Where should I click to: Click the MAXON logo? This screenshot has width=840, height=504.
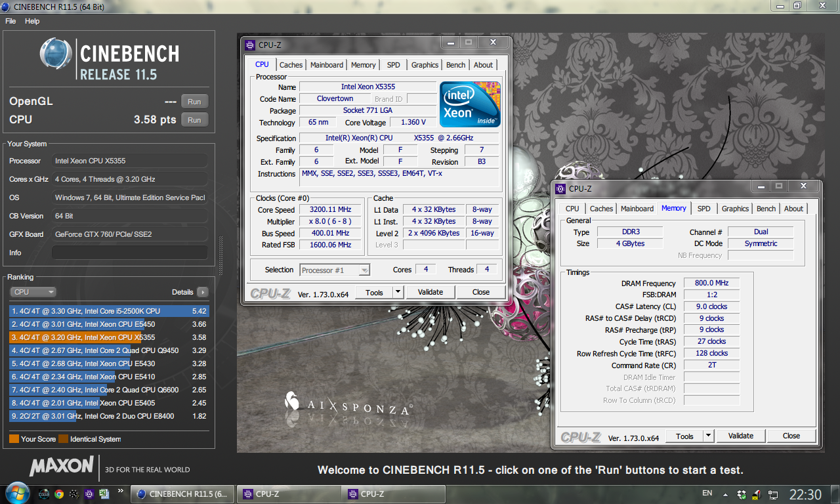pos(62,467)
